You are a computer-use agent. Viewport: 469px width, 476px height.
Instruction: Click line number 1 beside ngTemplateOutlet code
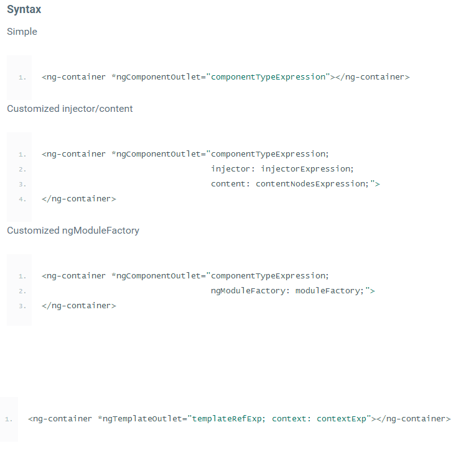point(9,419)
